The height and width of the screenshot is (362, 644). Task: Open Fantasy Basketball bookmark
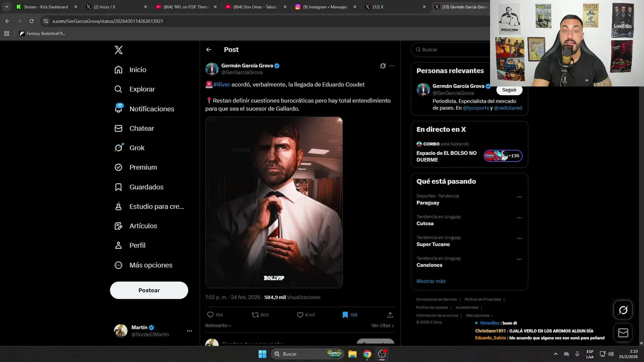click(42, 34)
